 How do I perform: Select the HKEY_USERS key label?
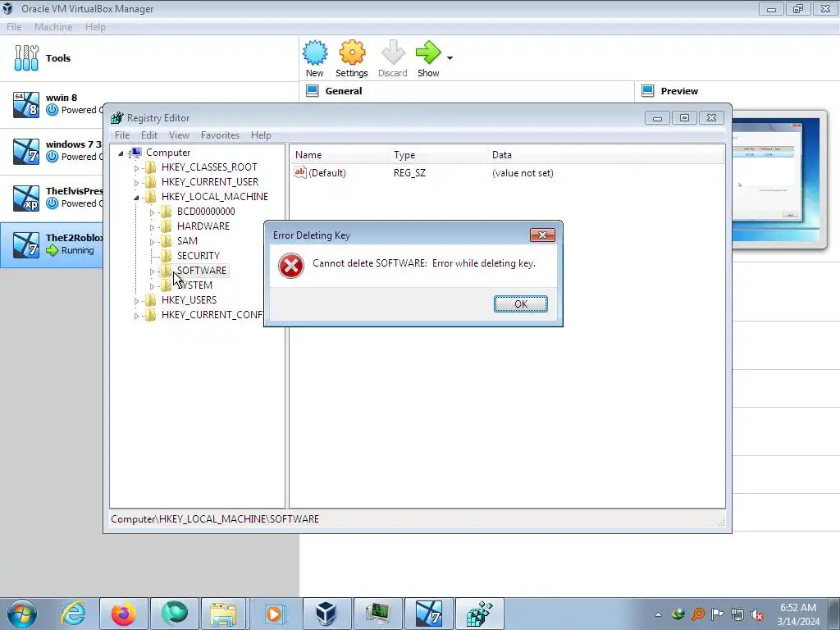(x=189, y=300)
